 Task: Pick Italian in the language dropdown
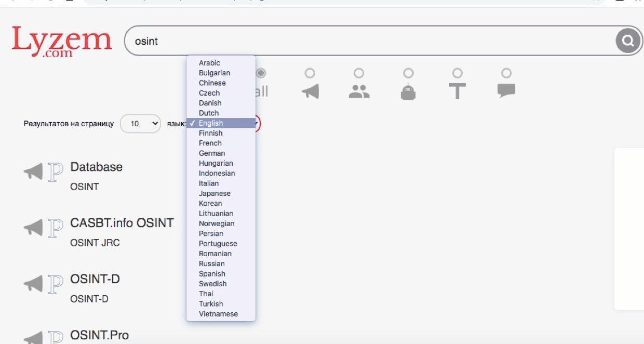[221, 183]
